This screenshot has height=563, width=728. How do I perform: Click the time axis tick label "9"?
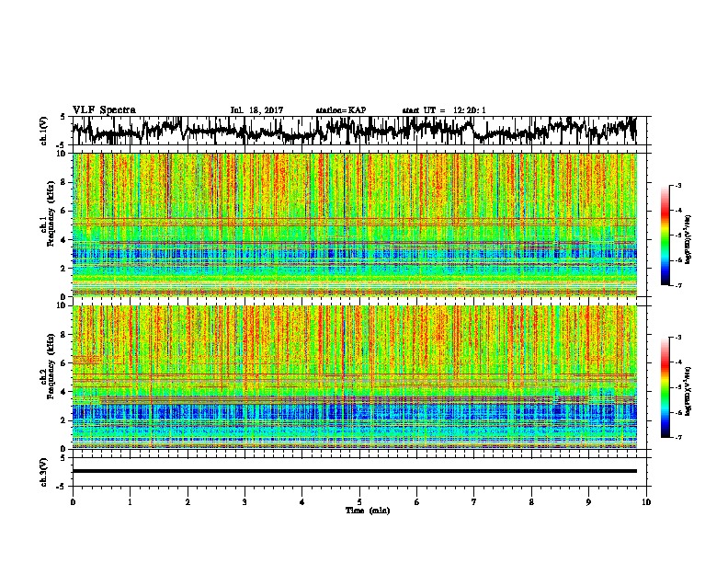pyautogui.click(x=588, y=502)
